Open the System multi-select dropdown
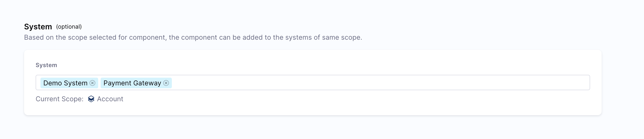 coord(313,82)
